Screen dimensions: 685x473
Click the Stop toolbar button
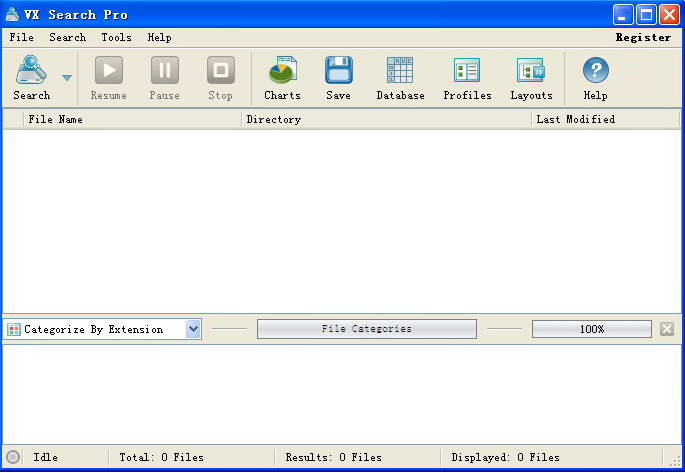(x=220, y=78)
